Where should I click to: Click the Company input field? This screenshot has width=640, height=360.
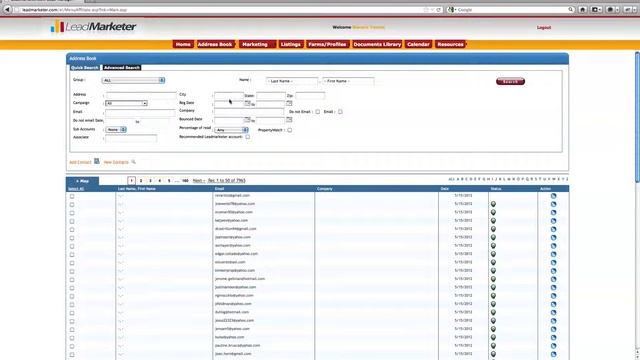tap(249, 111)
